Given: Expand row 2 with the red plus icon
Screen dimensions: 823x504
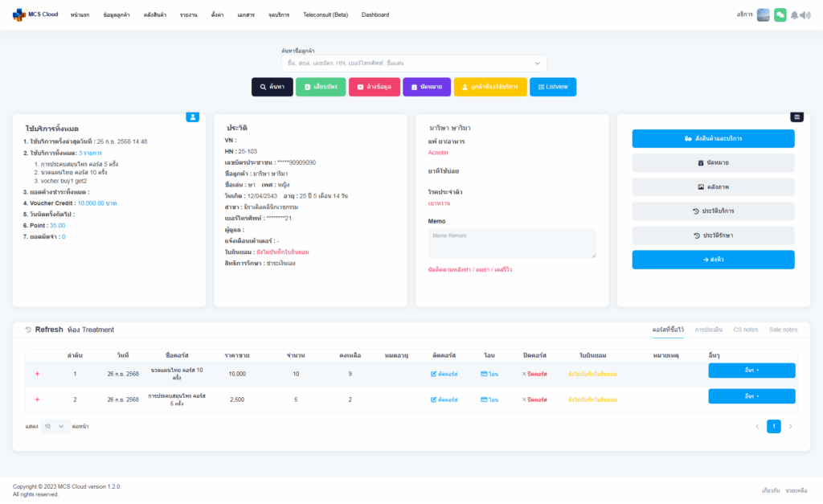Looking at the screenshot, I should [37, 400].
